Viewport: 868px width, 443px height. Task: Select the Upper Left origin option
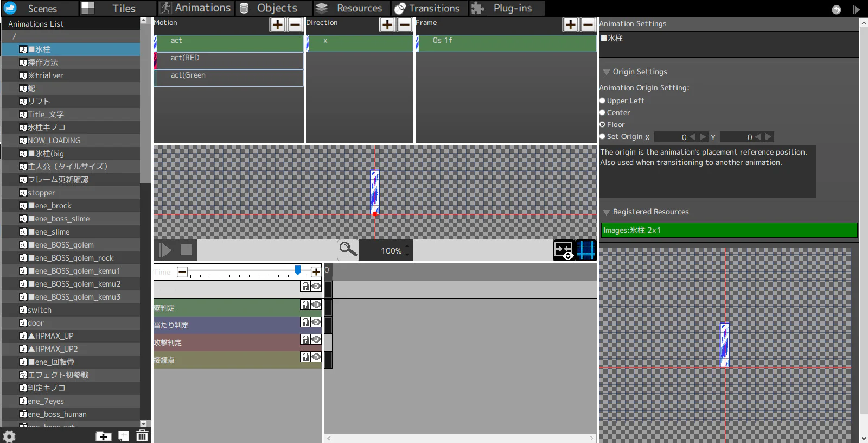point(602,100)
